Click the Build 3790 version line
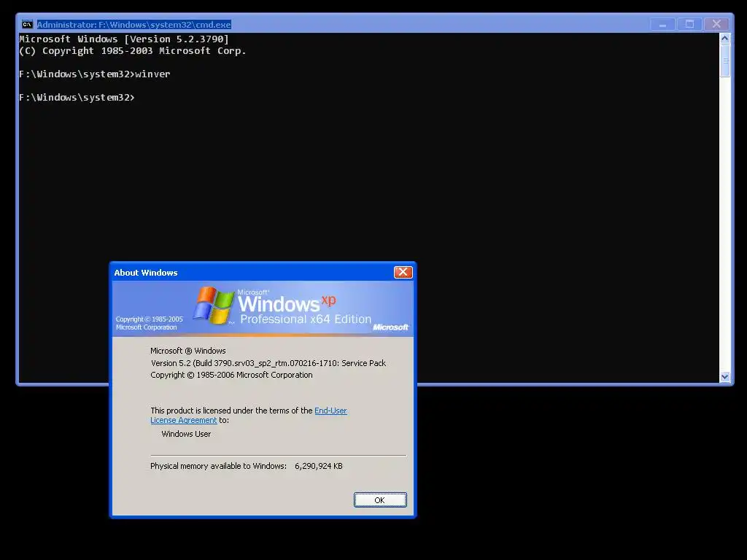747x560 pixels. coord(268,363)
